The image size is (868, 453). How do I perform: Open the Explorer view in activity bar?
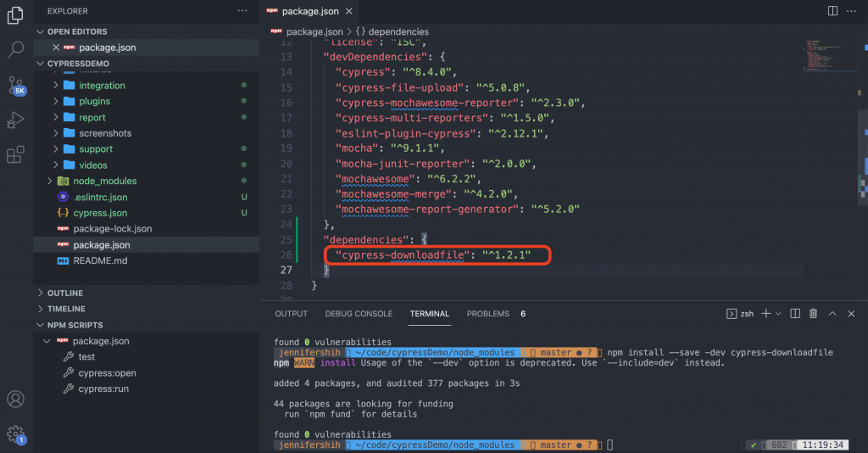click(15, 15)
